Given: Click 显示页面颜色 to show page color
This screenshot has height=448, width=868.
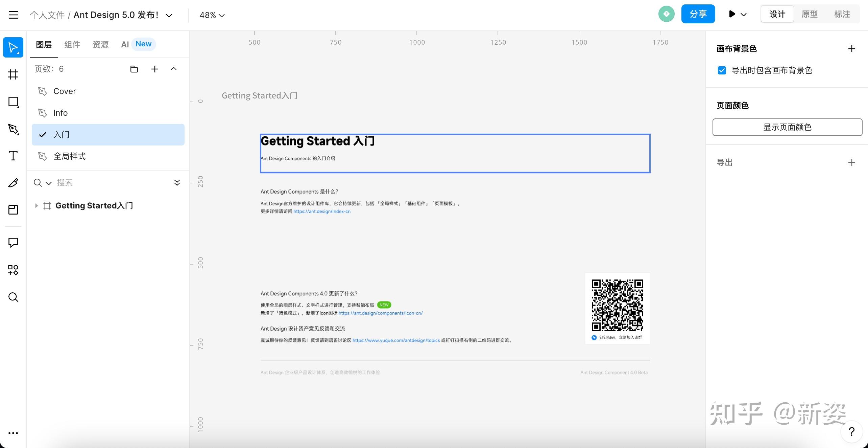Looking at the screenshot, I should 787,127.
